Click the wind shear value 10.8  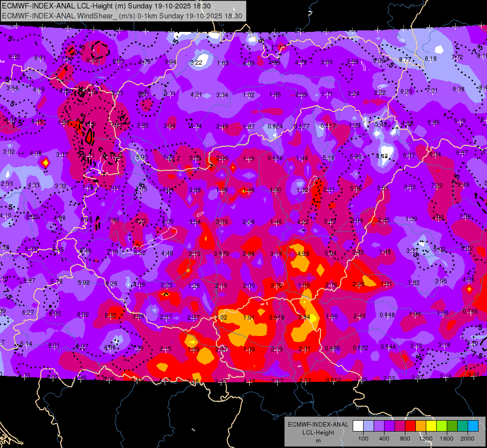115,156
